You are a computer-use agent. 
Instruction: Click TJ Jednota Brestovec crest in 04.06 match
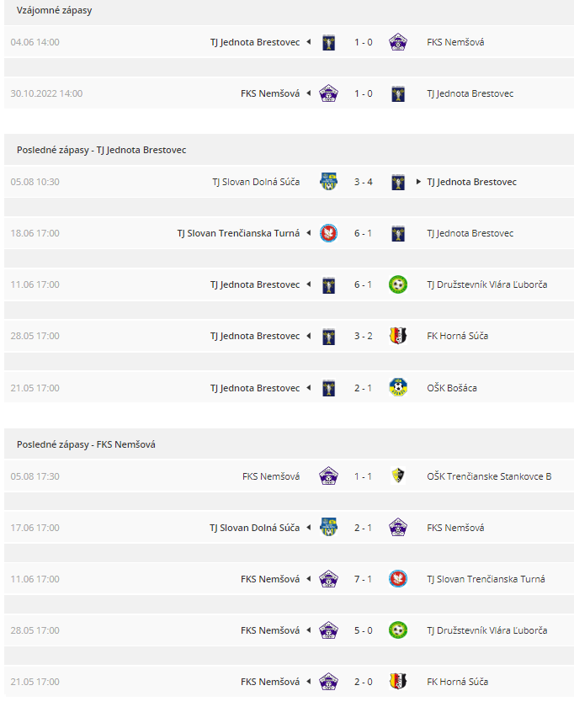click(328, 42)
